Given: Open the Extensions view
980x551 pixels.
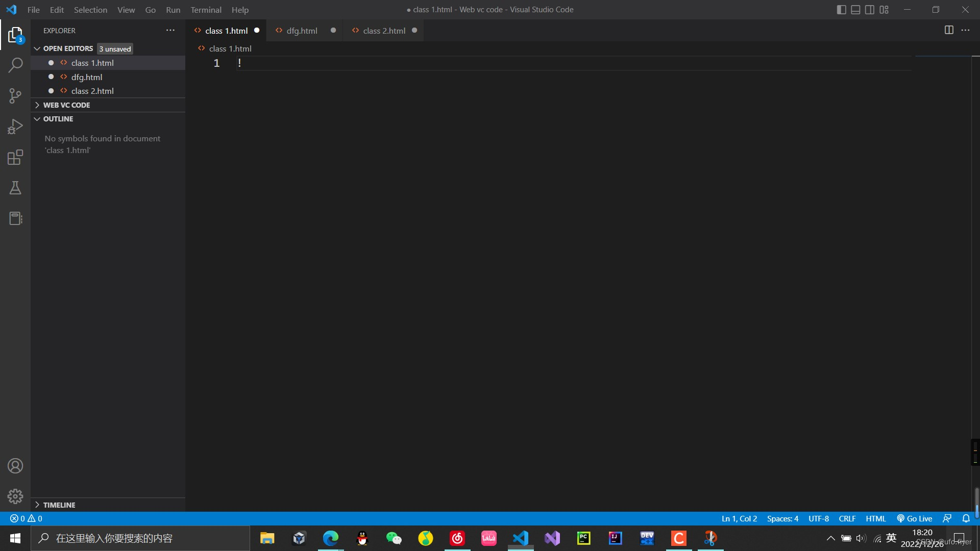Looking at the screenshot, I should click(x=15, y=157).
